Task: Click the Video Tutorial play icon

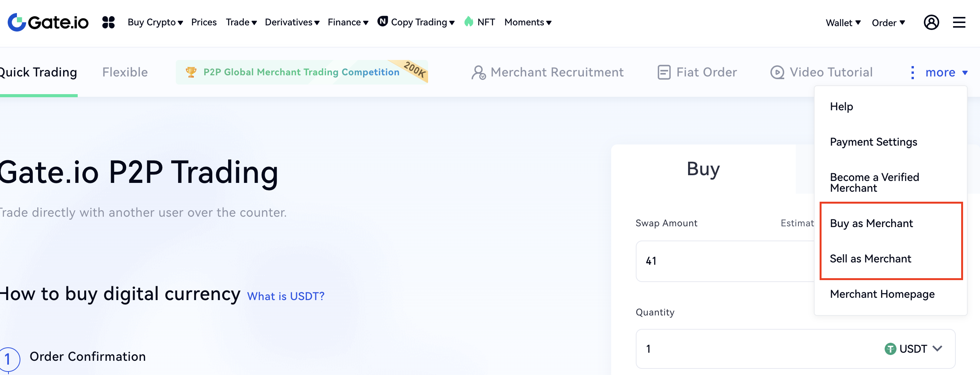Action: pyautogui.click(x=777, y=72)
